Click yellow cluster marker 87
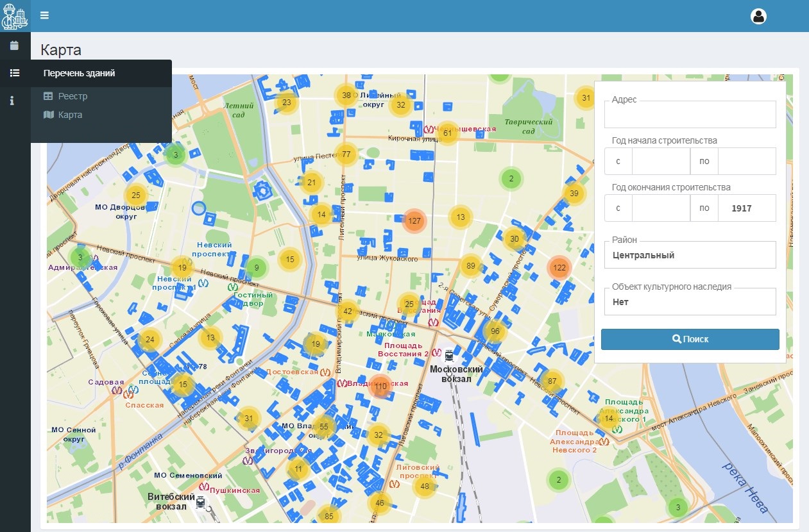Screen dimensions: 809x532 click(x=552, y=381)
